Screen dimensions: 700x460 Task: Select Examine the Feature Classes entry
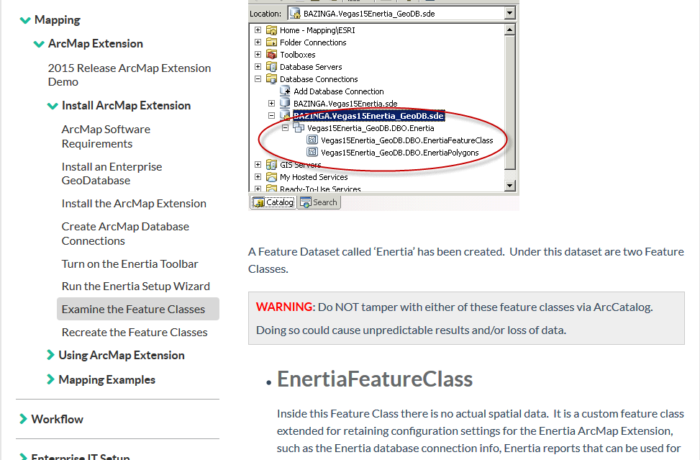pos(138,309)
